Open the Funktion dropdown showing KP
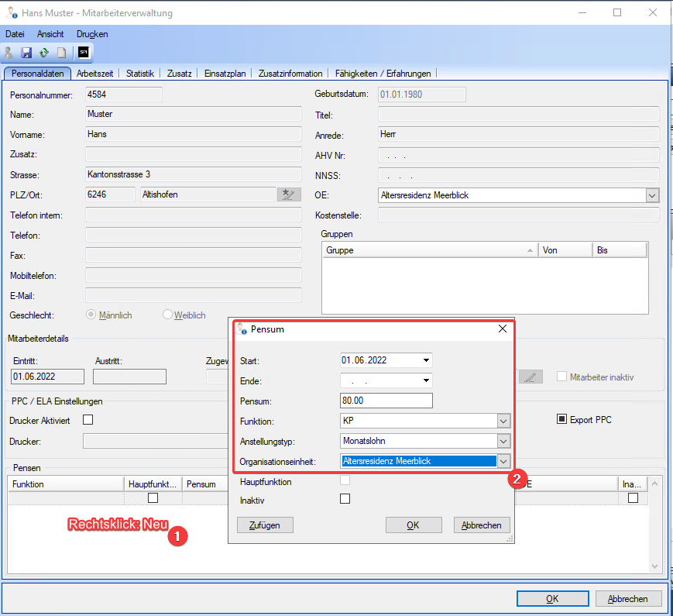673x616 pixels. tap(503, 421)
